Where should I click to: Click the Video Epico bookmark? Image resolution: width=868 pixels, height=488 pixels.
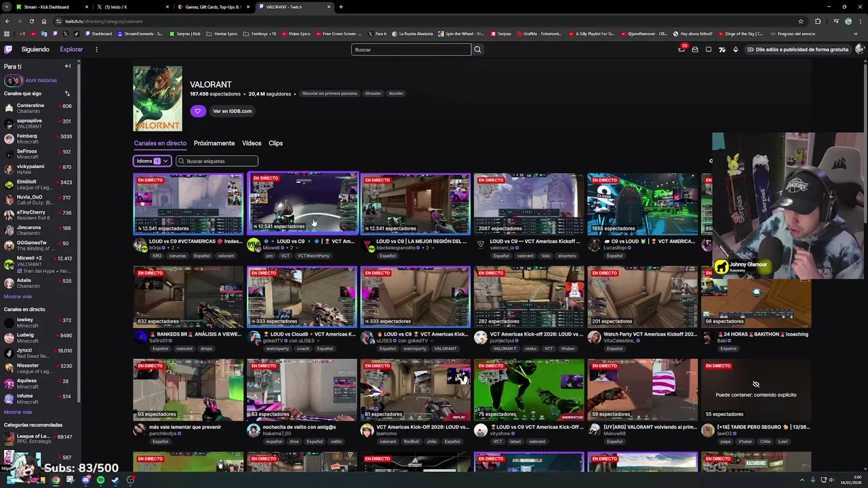click(296, 34)
